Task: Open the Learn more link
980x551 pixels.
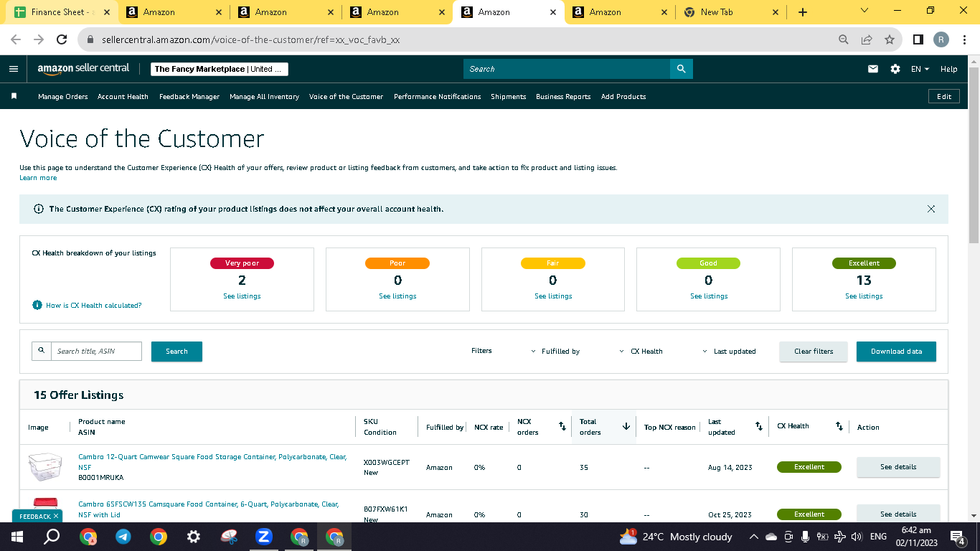Action: pos(38,178)
